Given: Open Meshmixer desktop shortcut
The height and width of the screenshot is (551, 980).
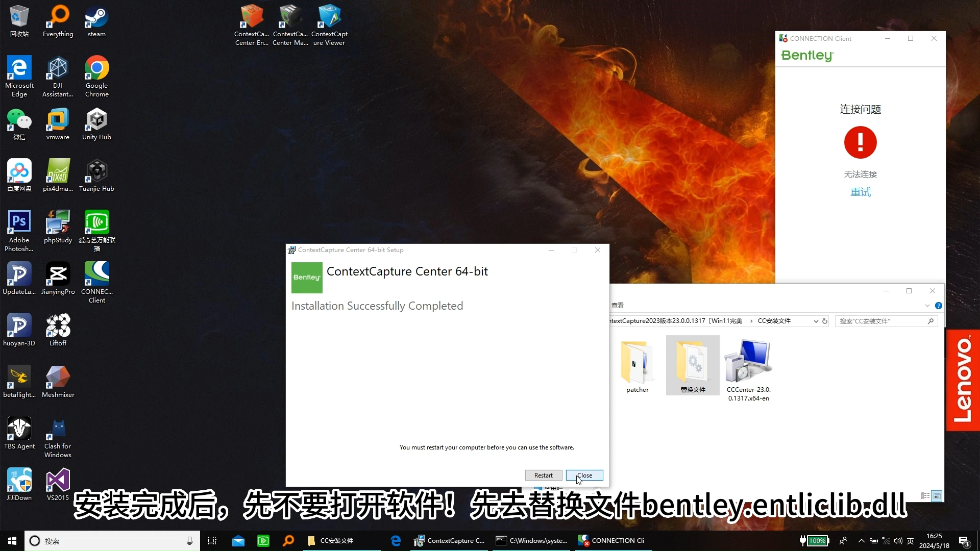Looking at the screenshot, I should click(x=58, y=382).
